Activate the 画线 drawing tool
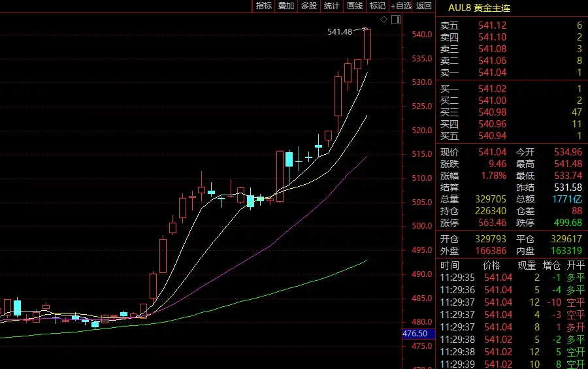The width and height of the screenshot is (588, 369). (355, 6)
